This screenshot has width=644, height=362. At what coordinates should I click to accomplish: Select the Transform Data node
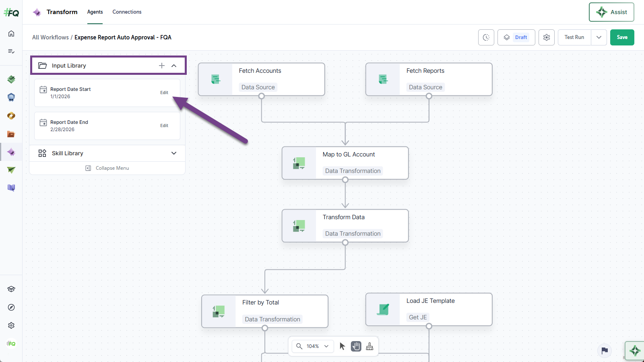(345, 226)
